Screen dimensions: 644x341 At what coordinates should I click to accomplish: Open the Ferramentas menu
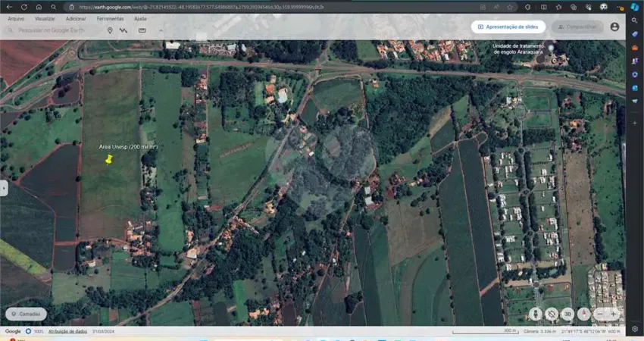[110, 17]
